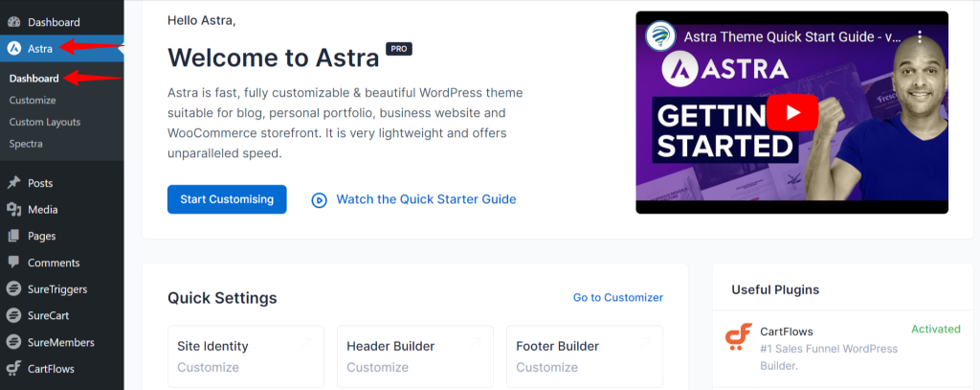Play the YouTube quick start video
The height and width of the screenshot is (390, 980).
click(x=792, y=113)
